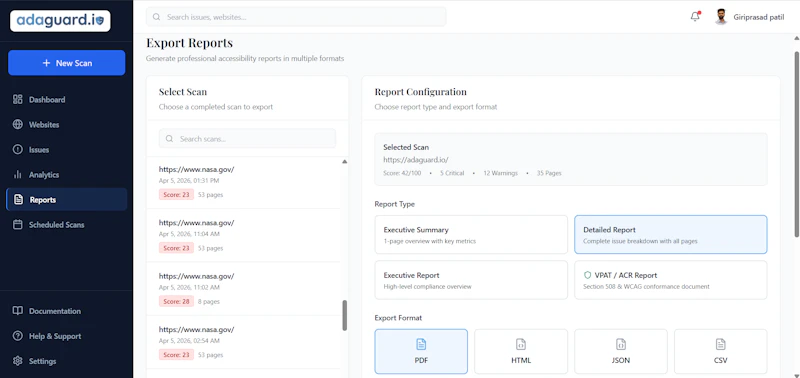Start a New Scan
Screen dimensions: 800x378
66,63
